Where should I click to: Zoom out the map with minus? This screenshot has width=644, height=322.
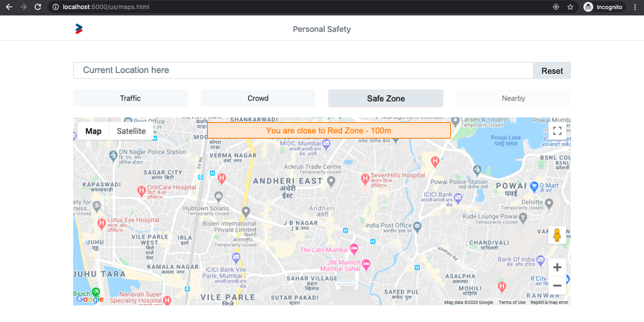pos(557,285)
